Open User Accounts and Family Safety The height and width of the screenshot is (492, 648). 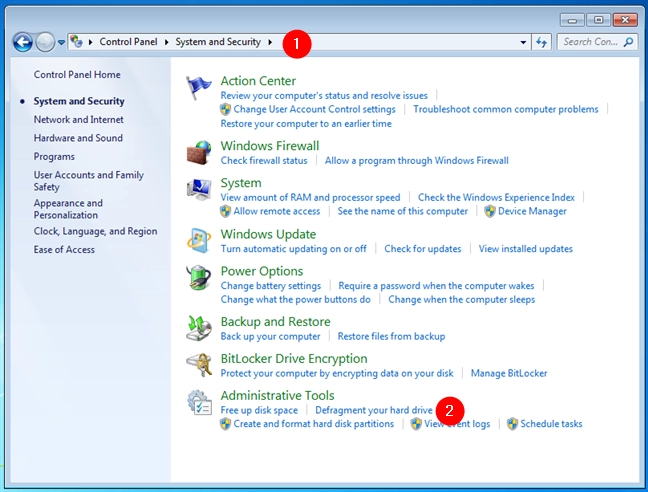89,181
